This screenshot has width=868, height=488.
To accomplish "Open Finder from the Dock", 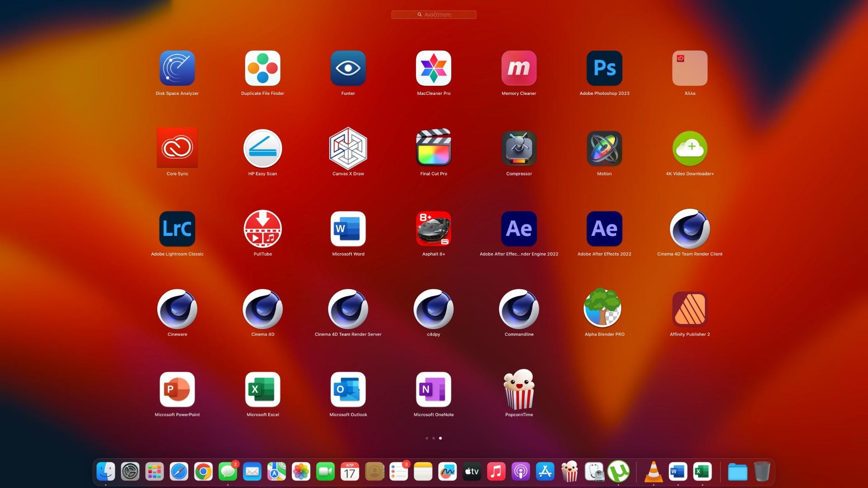I will coord(106,472).
